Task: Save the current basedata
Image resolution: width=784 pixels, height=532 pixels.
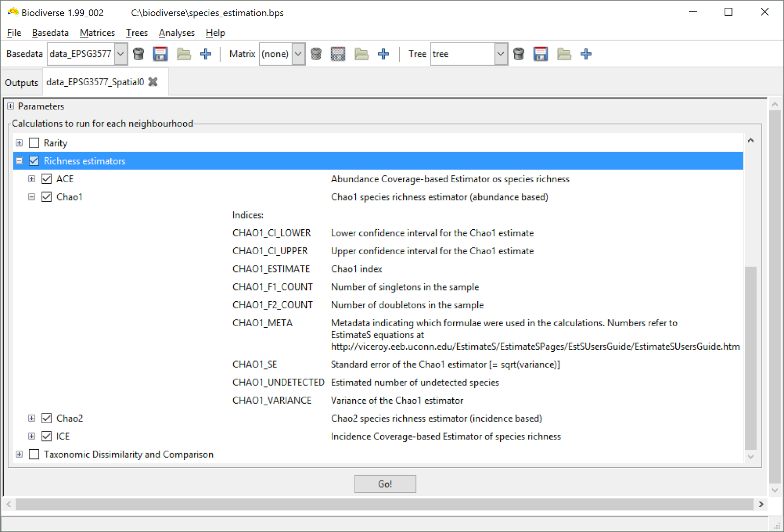Action: tap(160, 54)
